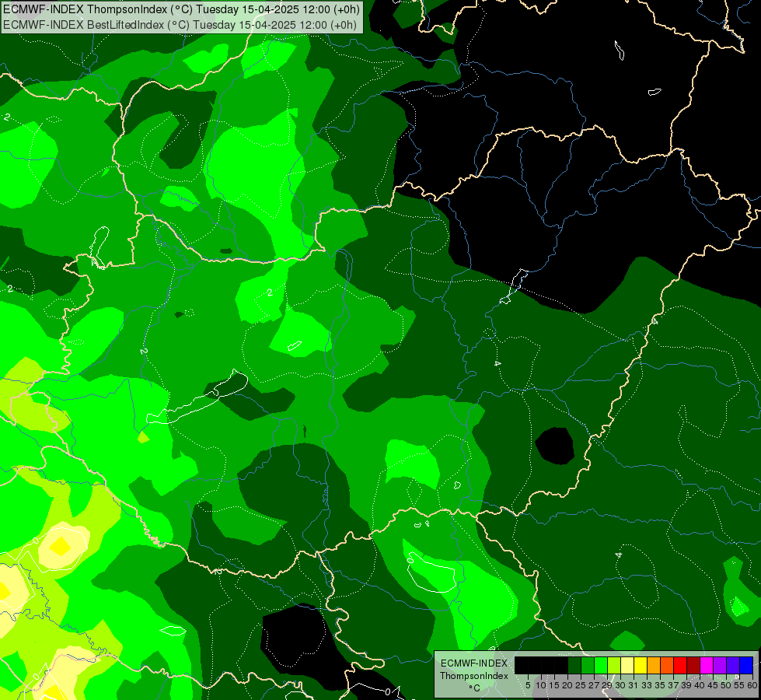Click the medium green 25–27 legend swatch

point(588,665)
